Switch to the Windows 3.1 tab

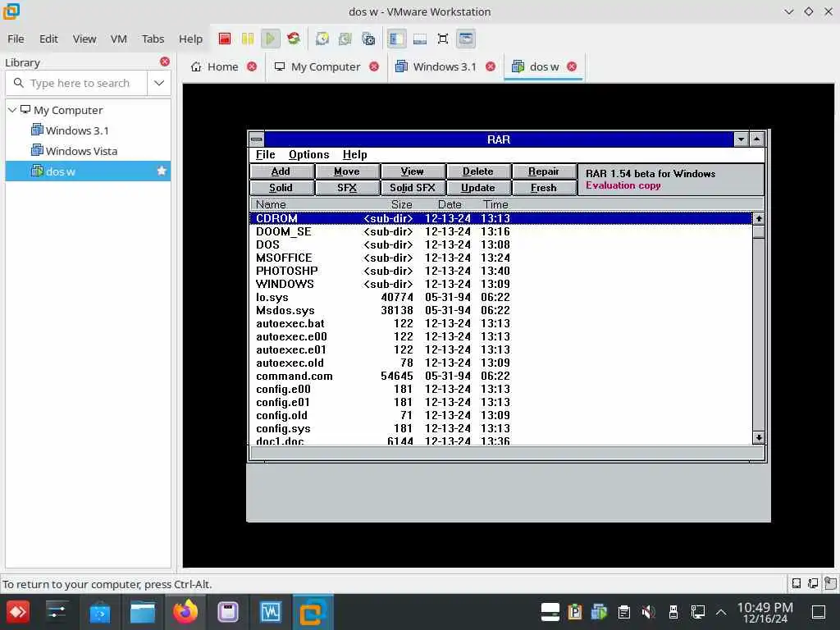click(x=436, y=66)
